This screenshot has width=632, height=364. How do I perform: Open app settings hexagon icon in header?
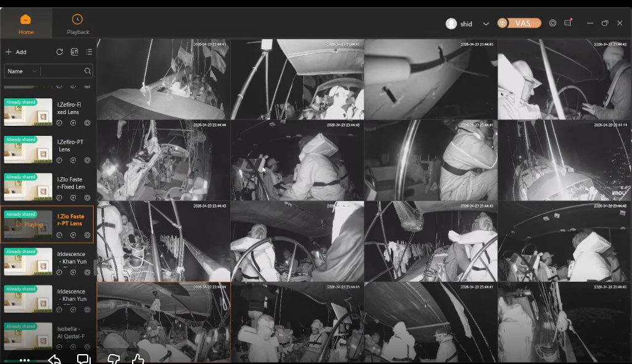coord(552,23)
